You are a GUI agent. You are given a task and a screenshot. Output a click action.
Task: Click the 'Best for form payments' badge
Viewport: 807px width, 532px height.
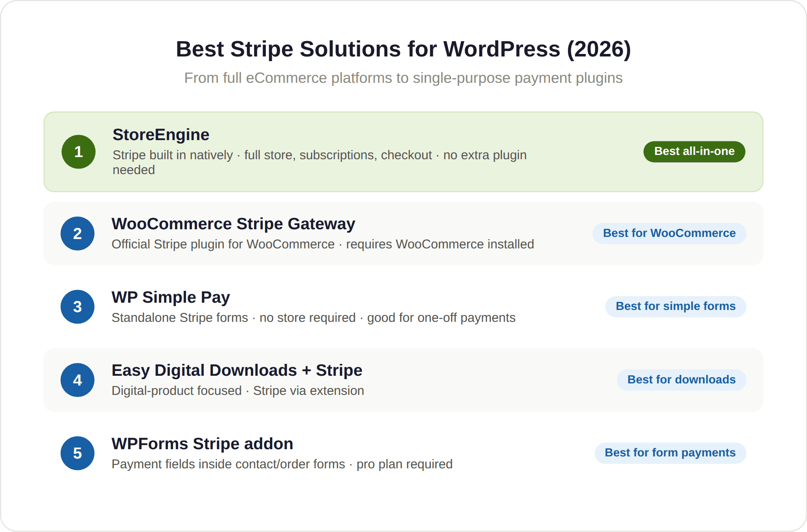670,453
